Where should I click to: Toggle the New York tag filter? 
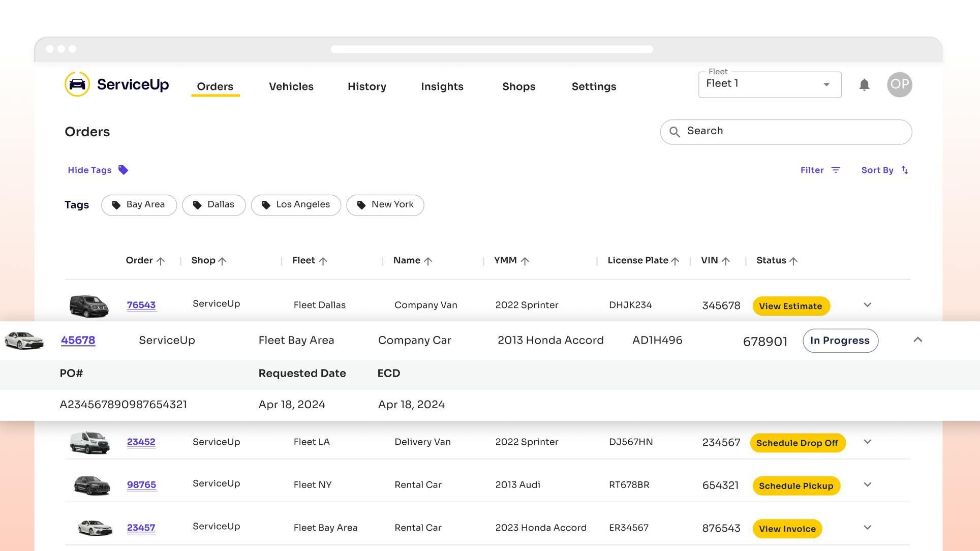(x=385, y=205)
